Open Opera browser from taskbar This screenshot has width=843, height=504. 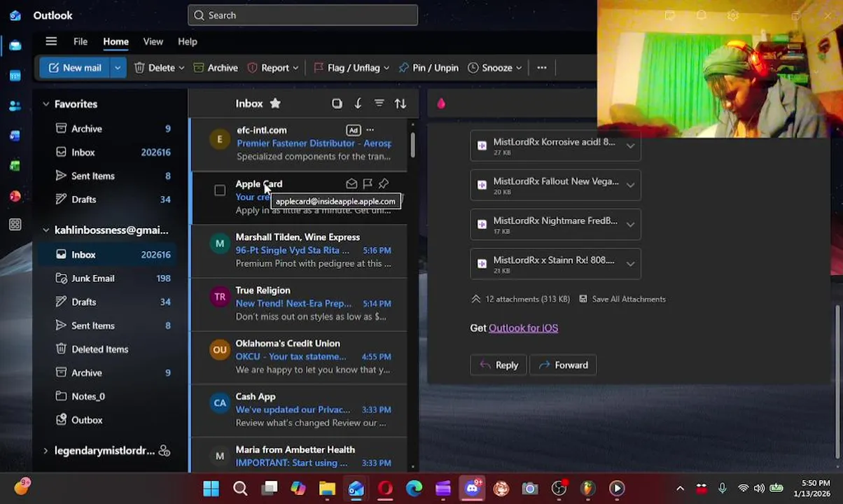(385, 488)
